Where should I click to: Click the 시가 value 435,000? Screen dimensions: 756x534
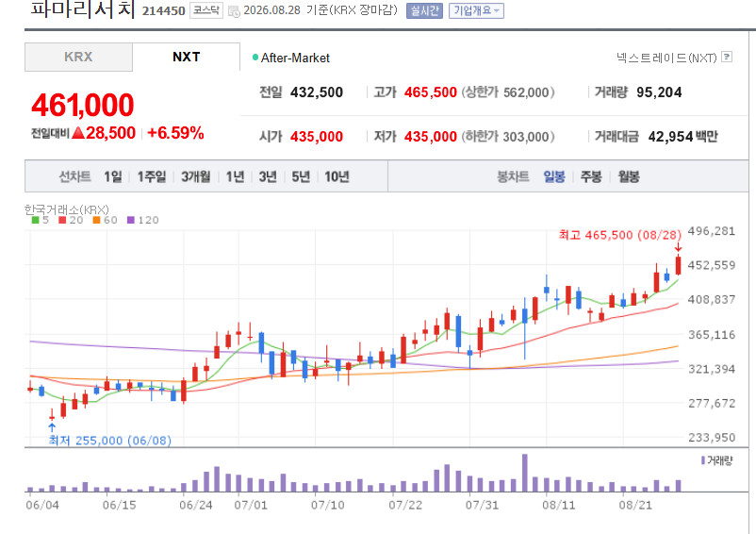point(317,137)
